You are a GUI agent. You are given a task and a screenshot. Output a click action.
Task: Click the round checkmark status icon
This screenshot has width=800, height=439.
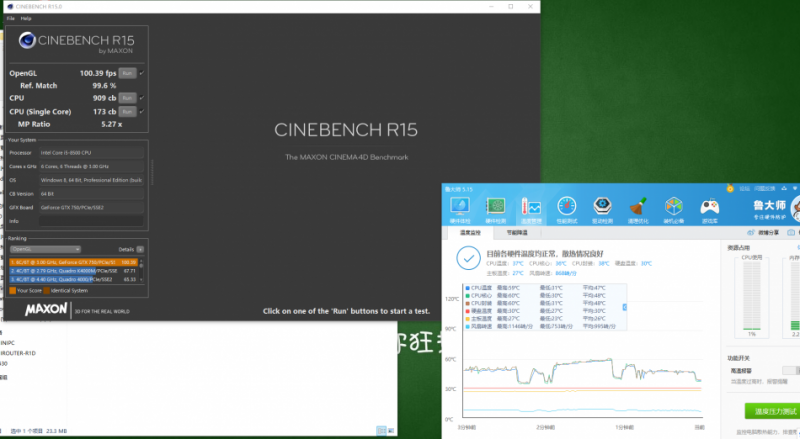(468, 258)
